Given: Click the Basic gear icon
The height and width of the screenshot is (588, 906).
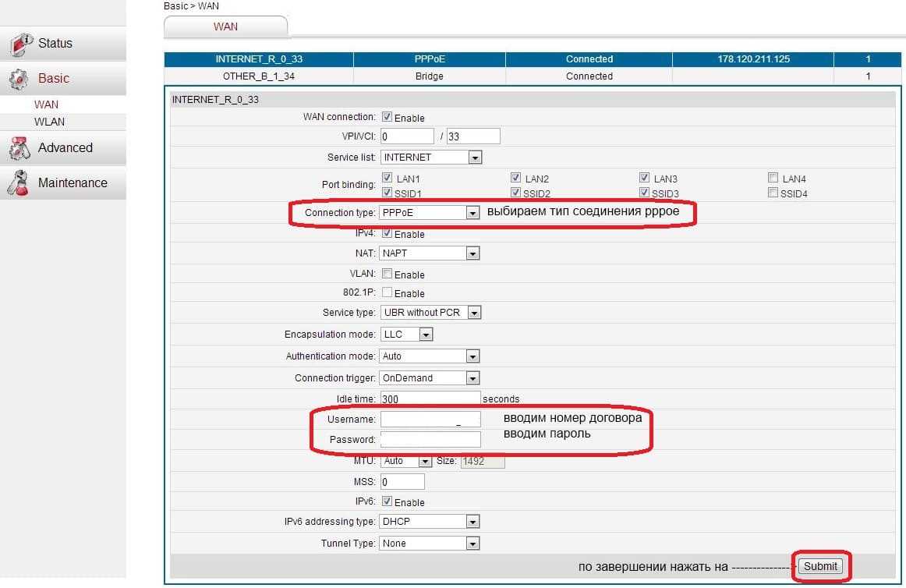Looking at the screenshot, I should [19, 79].
